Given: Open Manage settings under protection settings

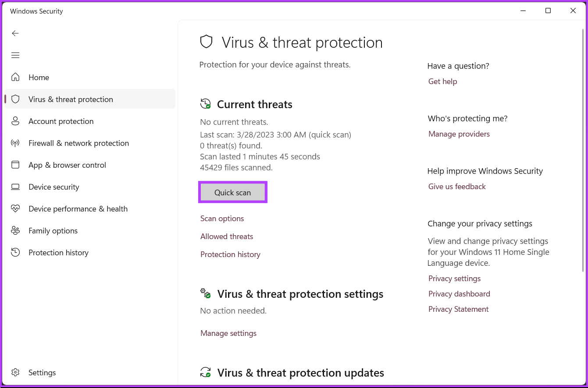Looking at the screenshot, I should coord(228,333).
